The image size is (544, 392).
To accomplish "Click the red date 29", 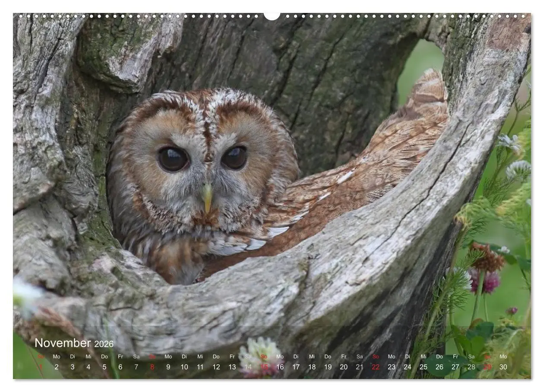I will pyautogui.click(x=487, y=367).
